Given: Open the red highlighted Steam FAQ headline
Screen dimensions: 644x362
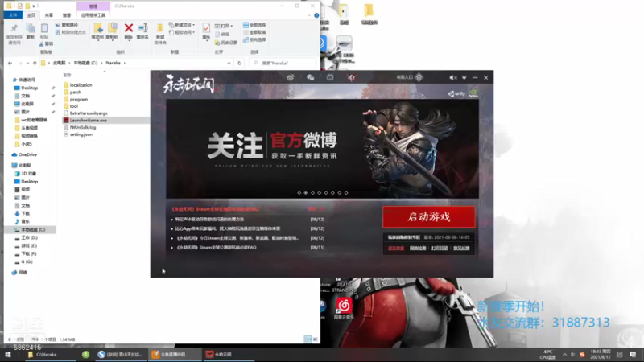Looking at the screenshot, I should 215,209.
